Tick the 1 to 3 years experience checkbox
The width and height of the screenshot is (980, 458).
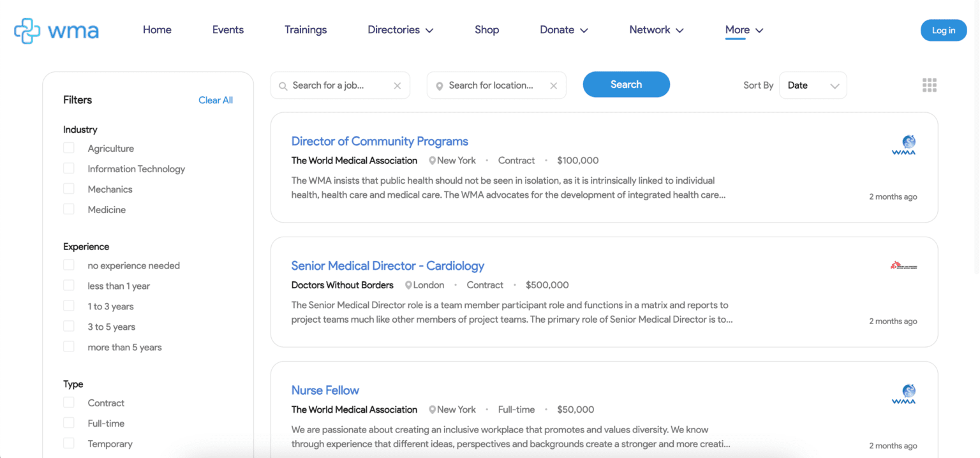coord(69,306)
